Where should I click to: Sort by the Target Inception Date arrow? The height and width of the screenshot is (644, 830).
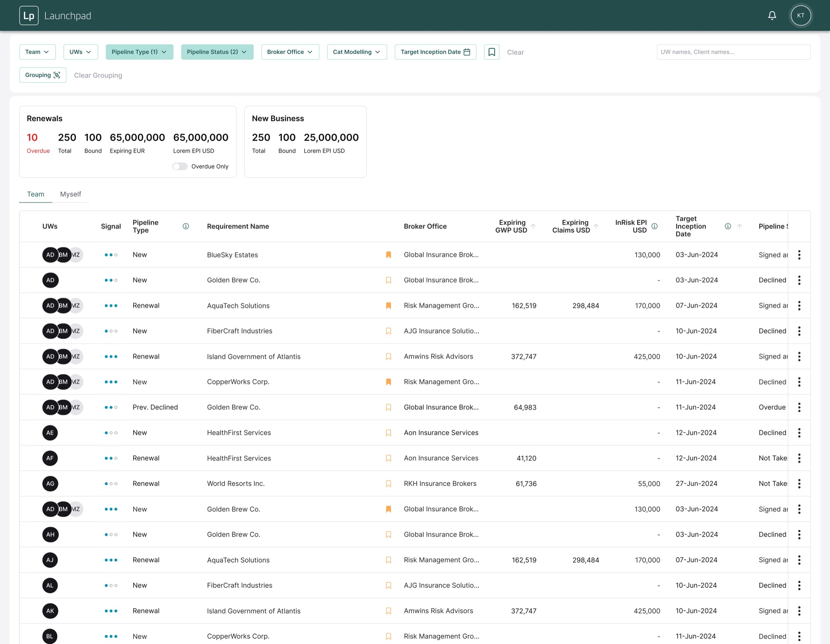coord(740,226)
